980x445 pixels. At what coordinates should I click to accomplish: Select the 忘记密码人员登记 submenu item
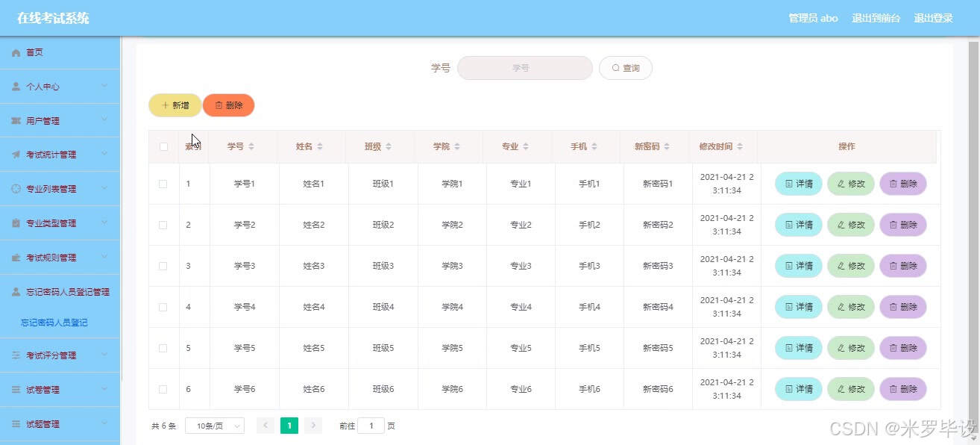pos(54,323)
